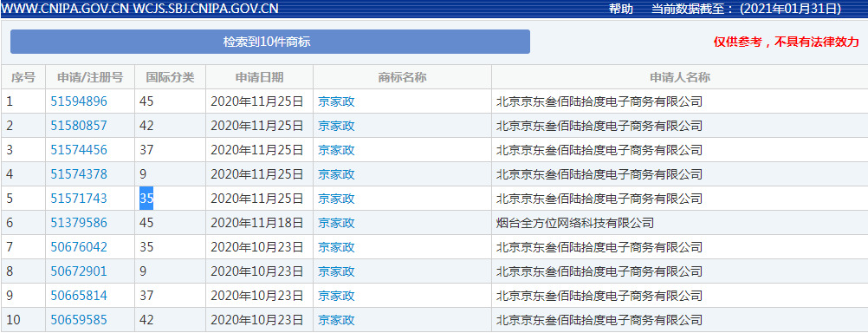Open 京家政 trademark in row 51574456
868x333 pixels.
337,150
